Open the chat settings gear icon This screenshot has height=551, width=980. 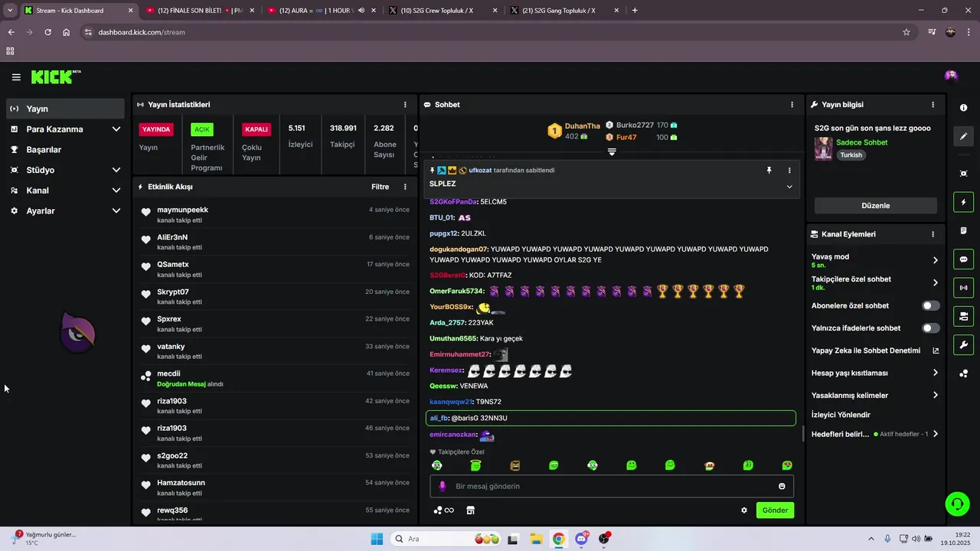pos(743,510)
